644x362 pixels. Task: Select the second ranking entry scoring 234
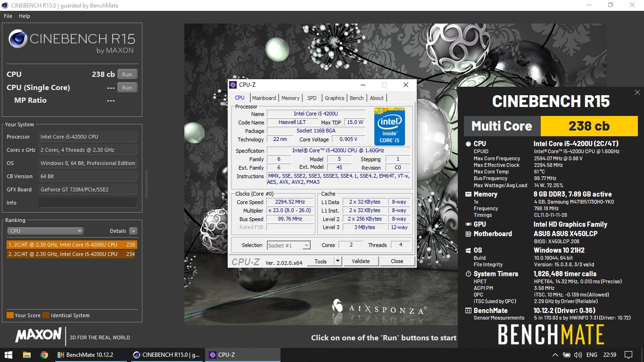click(71, 254)
